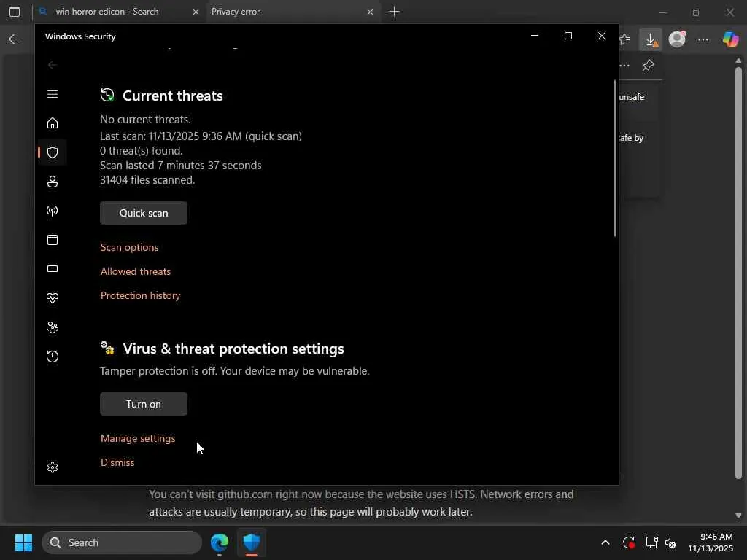Open more options ellipsis in downloads panel
This screenshot has width=747, height=560.
coord(625,66)
